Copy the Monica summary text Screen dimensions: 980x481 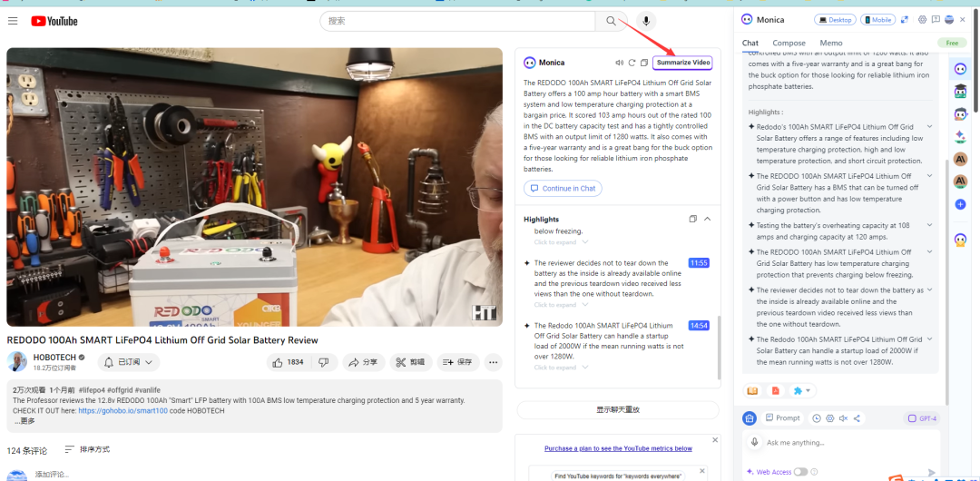point(643,63)
